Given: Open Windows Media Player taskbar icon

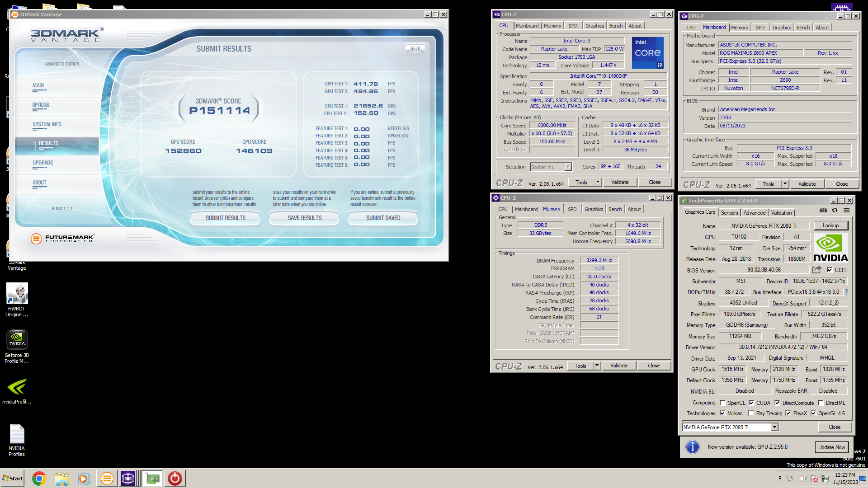Looking at the screenshot, I should click(x=84, y=479).
